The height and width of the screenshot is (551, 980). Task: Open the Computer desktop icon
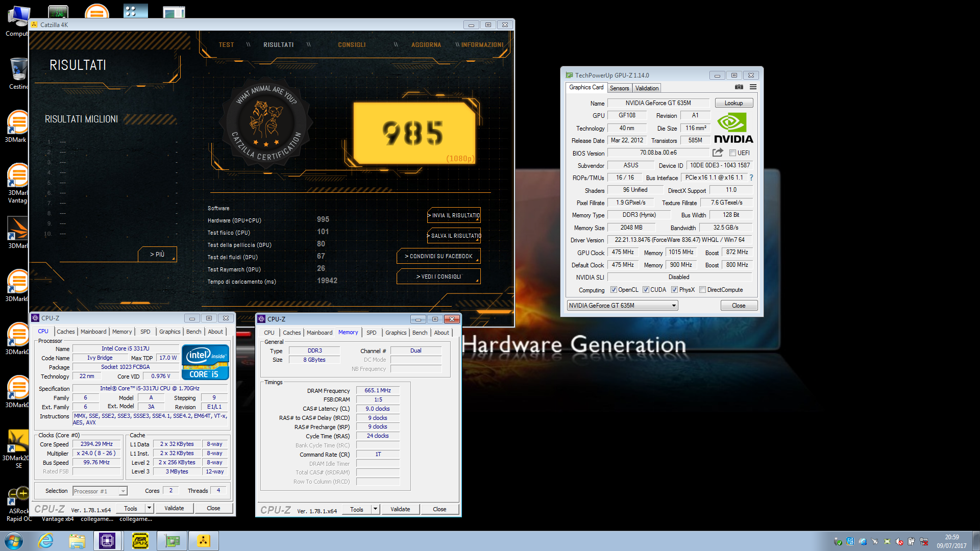(x=18, y=21)
